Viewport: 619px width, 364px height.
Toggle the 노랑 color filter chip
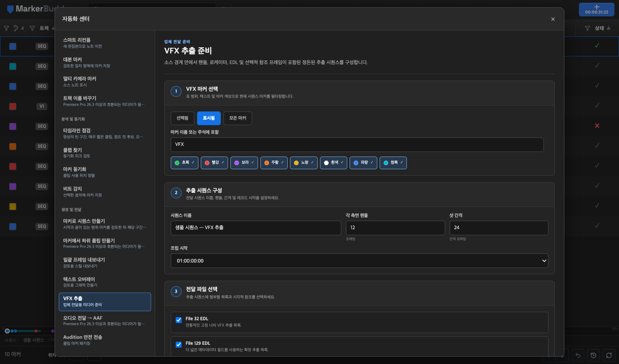point(304,162)
